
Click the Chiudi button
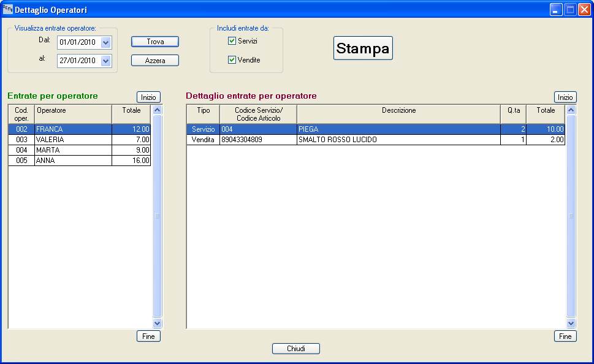pos(296,349)
